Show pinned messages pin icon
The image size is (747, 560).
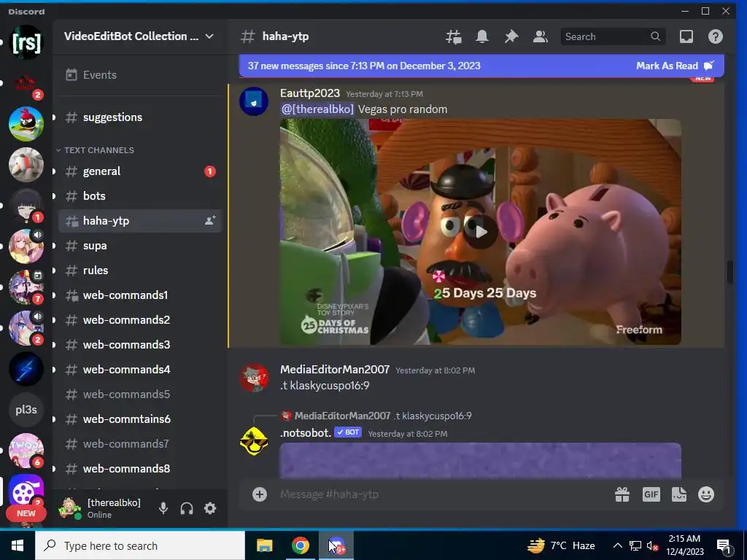(x=511, y=36)
